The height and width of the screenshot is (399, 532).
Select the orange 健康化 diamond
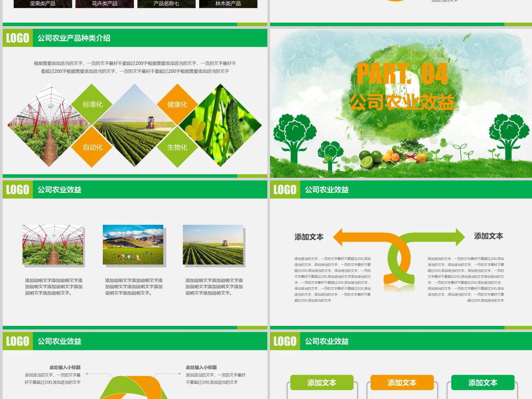(177, 105)
